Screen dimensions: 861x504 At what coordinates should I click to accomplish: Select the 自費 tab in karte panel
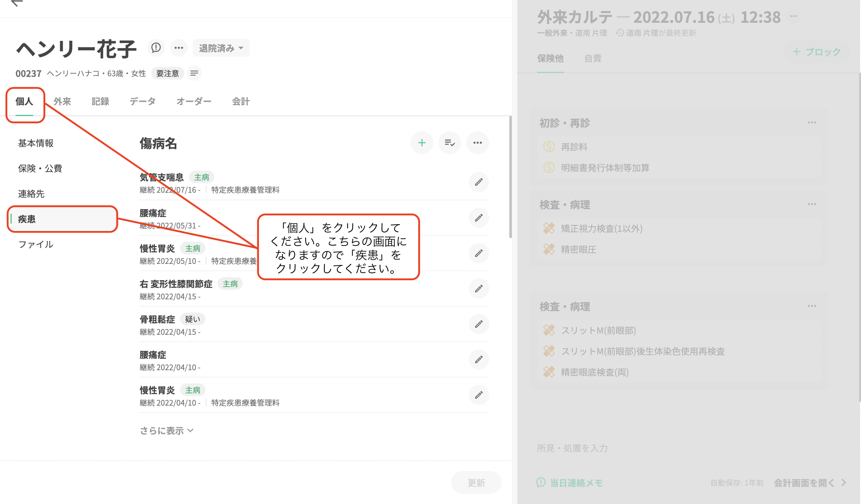[x=593, y=59]
